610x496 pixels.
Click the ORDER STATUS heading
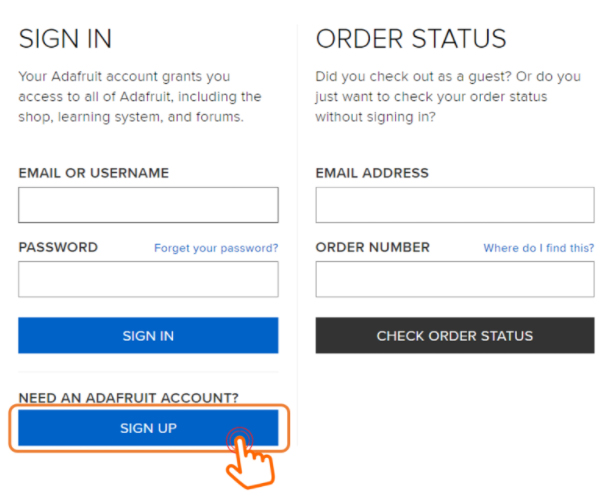click(x=411, y=39)
